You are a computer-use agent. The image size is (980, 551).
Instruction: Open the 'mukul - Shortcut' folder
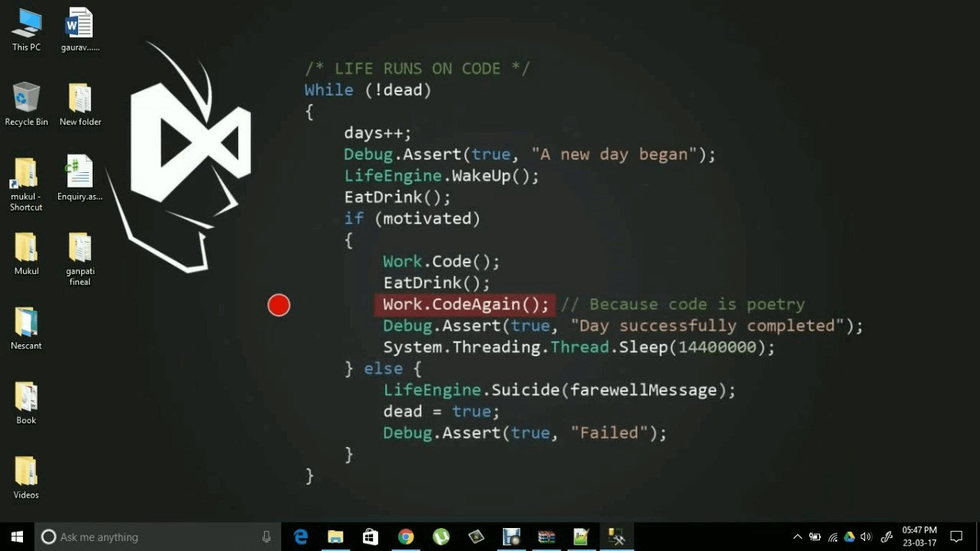tap(26, 184)
